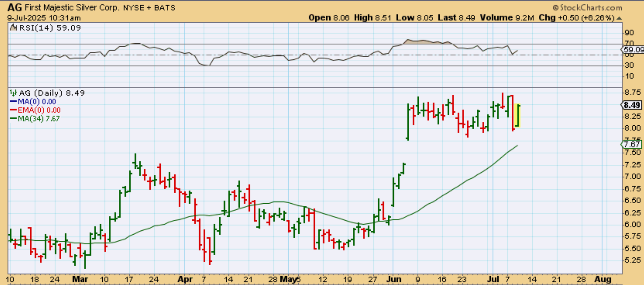The width and height of the screenshot is (644, 285).
Task: Select the green MA(34) legend color dash
Action: click(13, 119)
